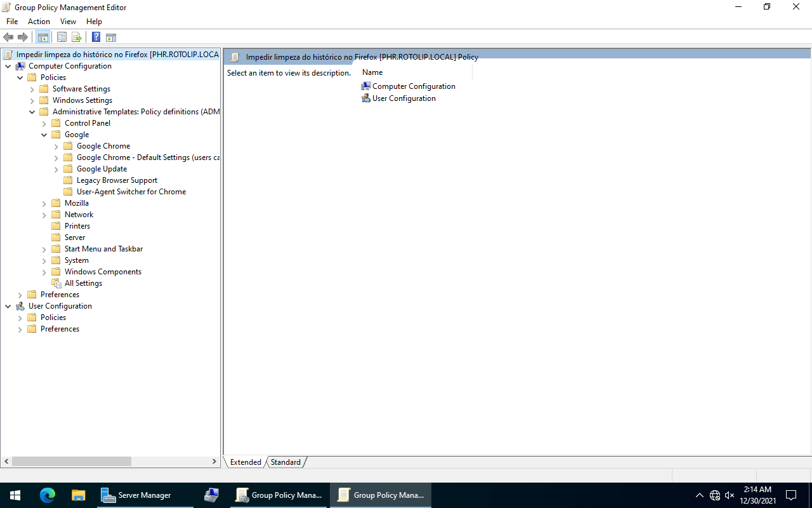Expand the Mozilla folder node
The width and height of the screenshot is (812, 508).
44,204
